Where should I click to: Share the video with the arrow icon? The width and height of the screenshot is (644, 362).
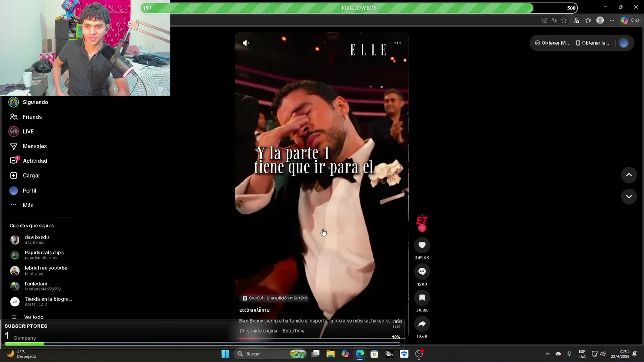[x=422, y=324]
